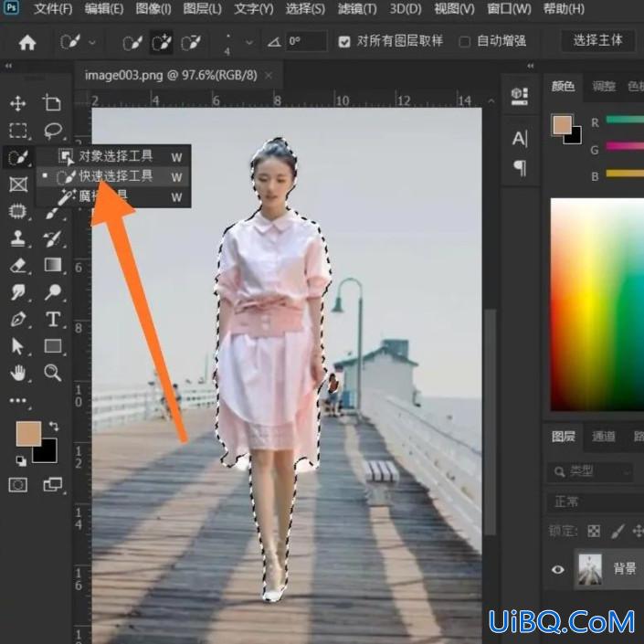Image resolution: width=644 pixels, height=644 pixels.
Task: Switch to 通道 tab
Action: tap(603, 436)
